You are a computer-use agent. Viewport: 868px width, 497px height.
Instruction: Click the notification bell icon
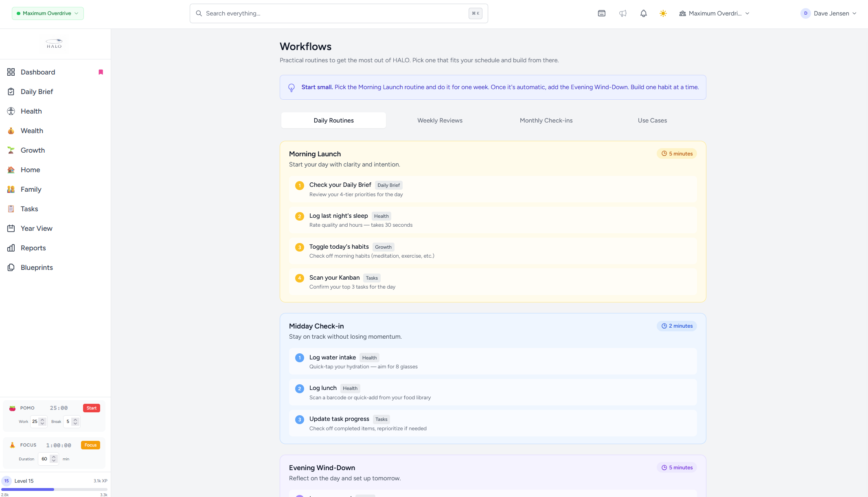point(643,13)
